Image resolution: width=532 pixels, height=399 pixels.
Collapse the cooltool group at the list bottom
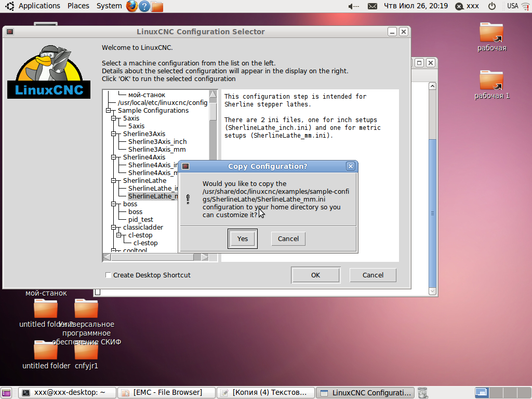tap(114, 250)
